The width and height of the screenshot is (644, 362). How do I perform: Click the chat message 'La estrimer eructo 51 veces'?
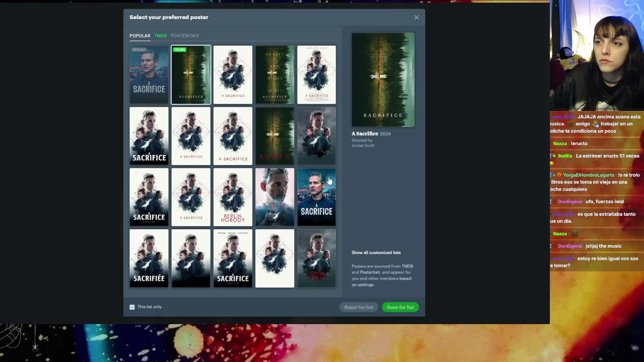tap(608, 156)
